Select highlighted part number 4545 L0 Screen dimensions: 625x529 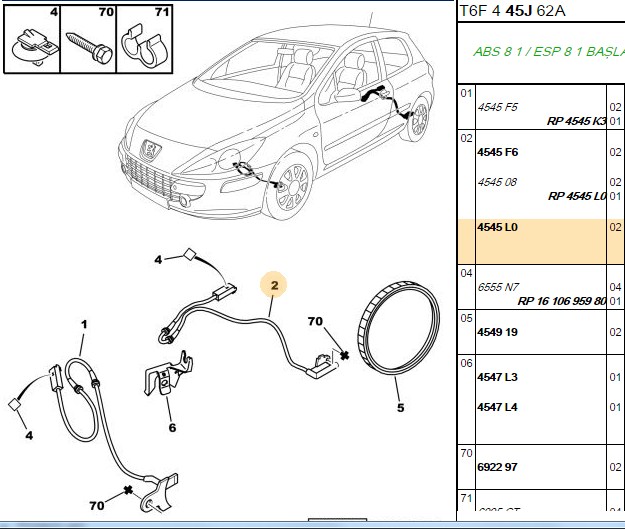pyautogui.click(x=497, y=227)
